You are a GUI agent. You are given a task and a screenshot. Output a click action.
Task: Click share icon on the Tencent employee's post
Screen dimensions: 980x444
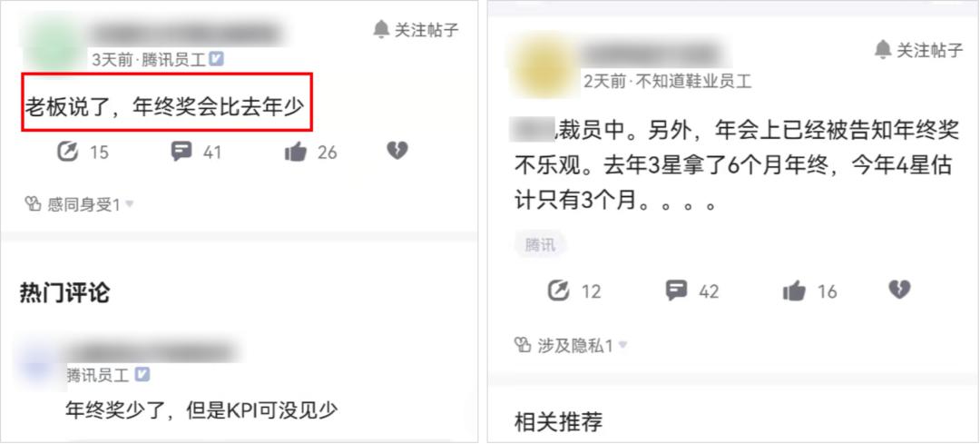(x=67, y=152)
